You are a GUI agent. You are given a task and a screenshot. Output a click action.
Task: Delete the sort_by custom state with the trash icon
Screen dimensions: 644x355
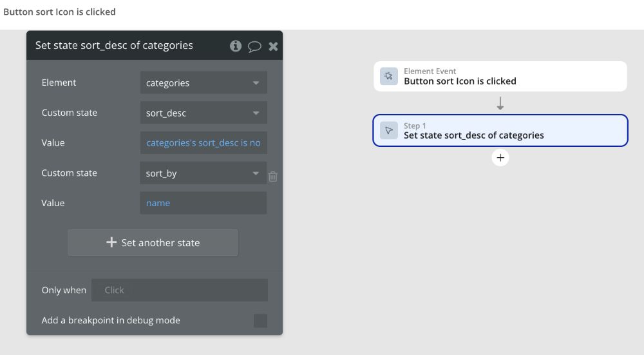click(272, 177)
